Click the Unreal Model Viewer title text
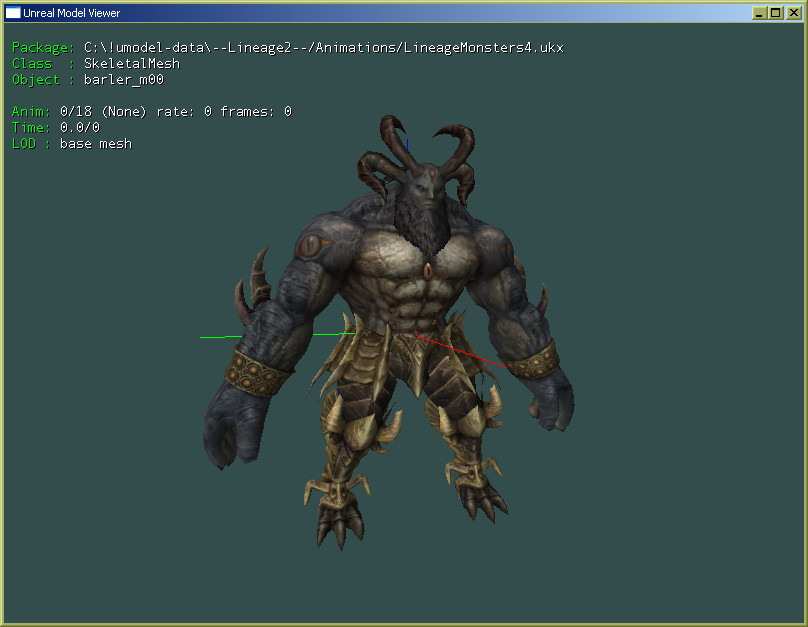Screen dimensions: 808x627 [x=72, y=13]
